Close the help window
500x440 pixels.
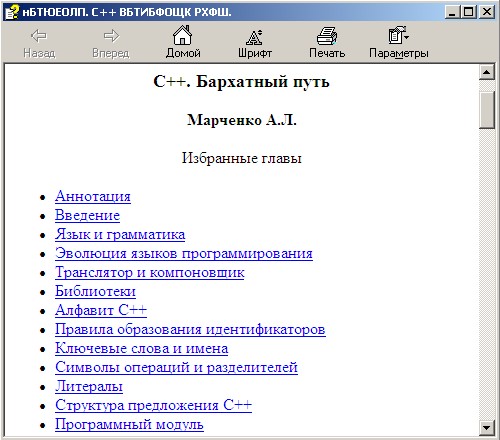click(486, 12)
